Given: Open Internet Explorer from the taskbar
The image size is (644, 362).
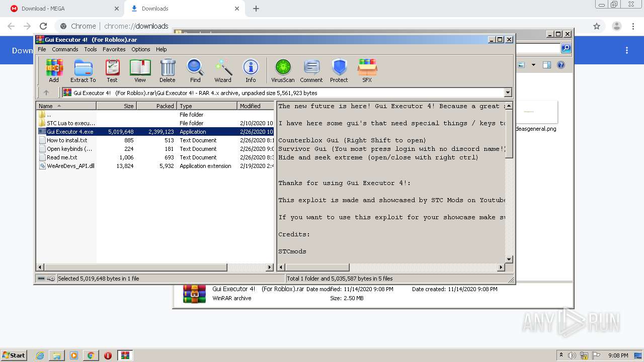Looking at the screenshot, I should 40,355.
